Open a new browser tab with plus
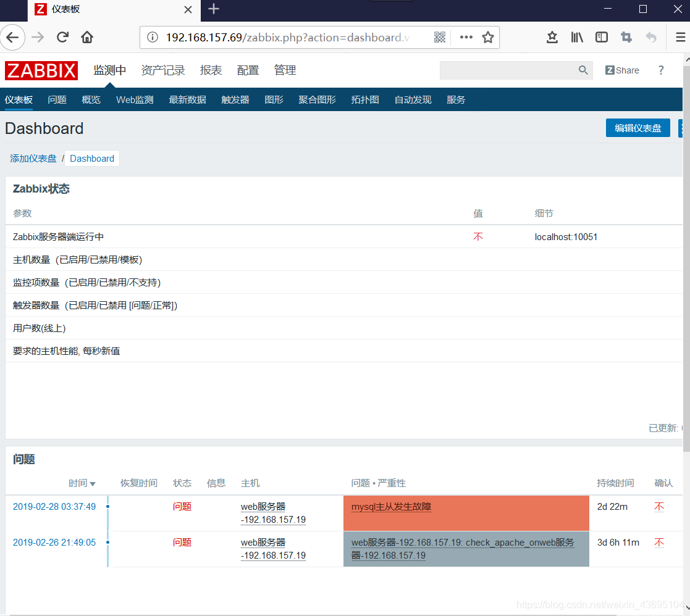This screenshot has width=690, height=616. tap(214, 9)
